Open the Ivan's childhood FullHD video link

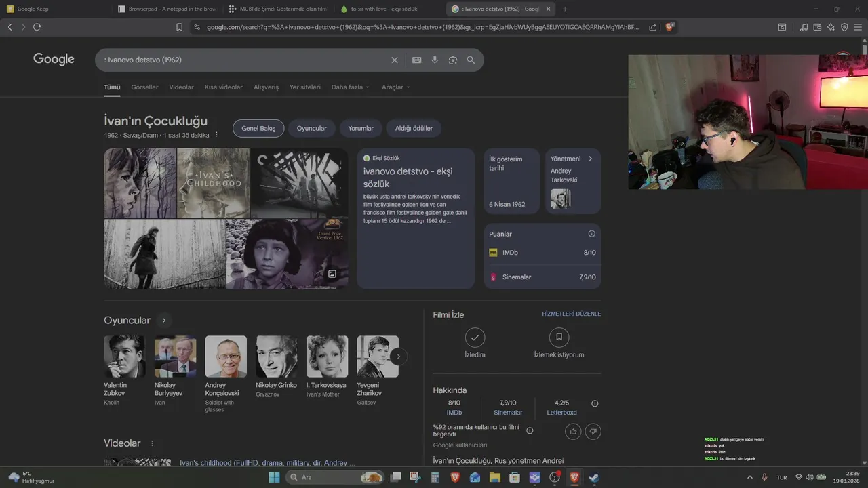(267, 463)
